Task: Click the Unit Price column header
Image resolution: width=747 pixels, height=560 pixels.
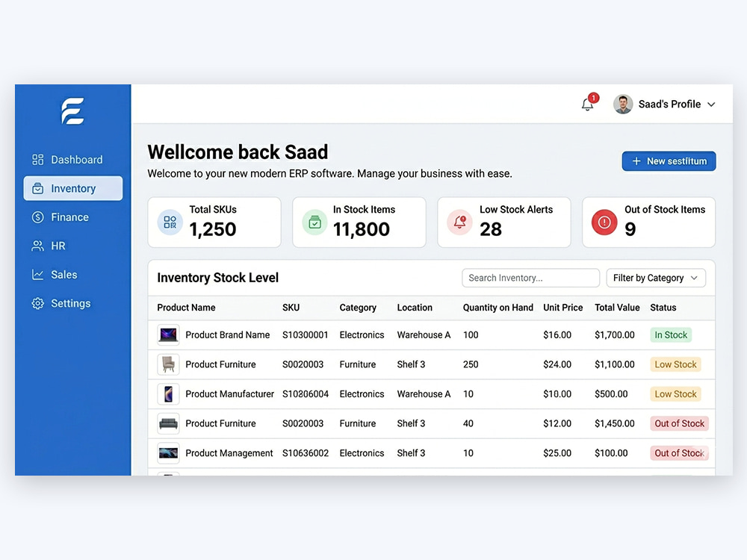Action: coord(562,308)
